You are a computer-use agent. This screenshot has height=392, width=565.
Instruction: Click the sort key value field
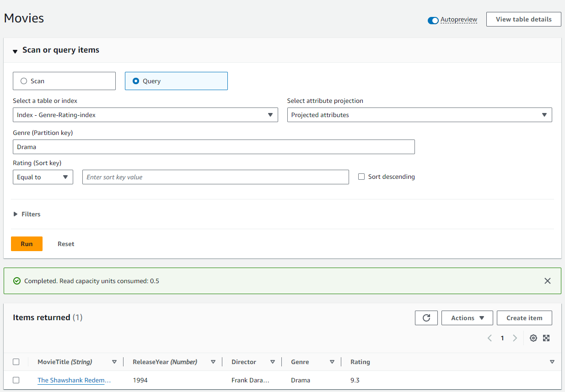tap(215, 177)
